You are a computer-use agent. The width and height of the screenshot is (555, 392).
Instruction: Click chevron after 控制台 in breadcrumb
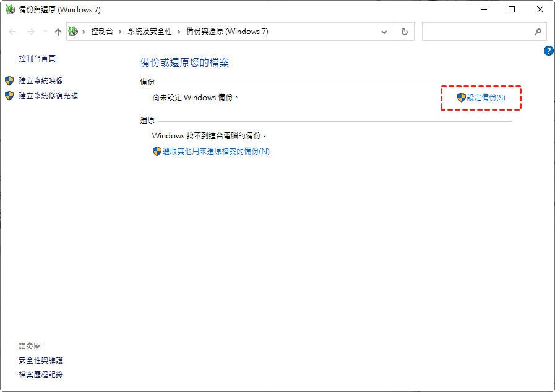click(121, 32)
